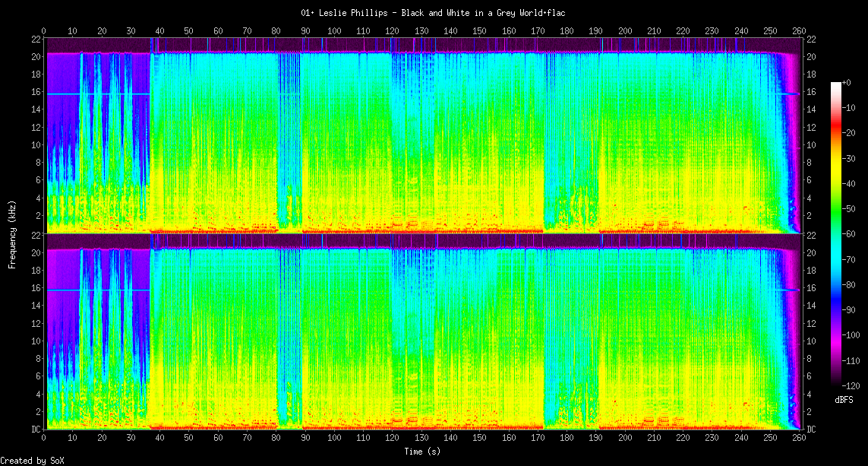Click the 260 tick on the top time axis
Image resolution: width=868 pixels, height=466 pixels.
(x=799, y=31)
